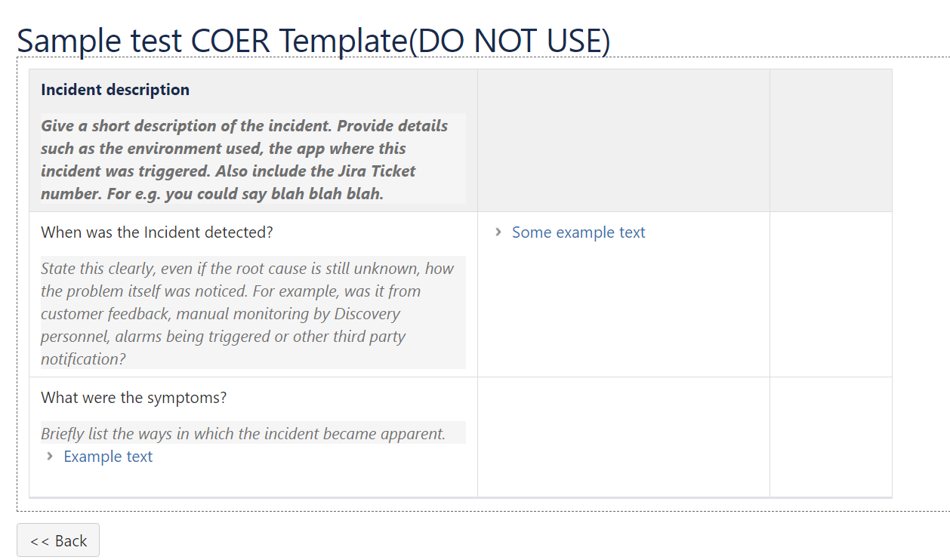Expand the chevron beside "Some example text"
This screenshot has width=950, height=560.
point(498,232)
